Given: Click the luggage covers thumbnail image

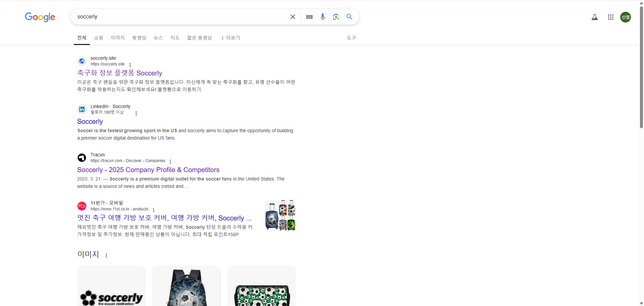Looking at the screenshot, I should [x=280, y=215].
